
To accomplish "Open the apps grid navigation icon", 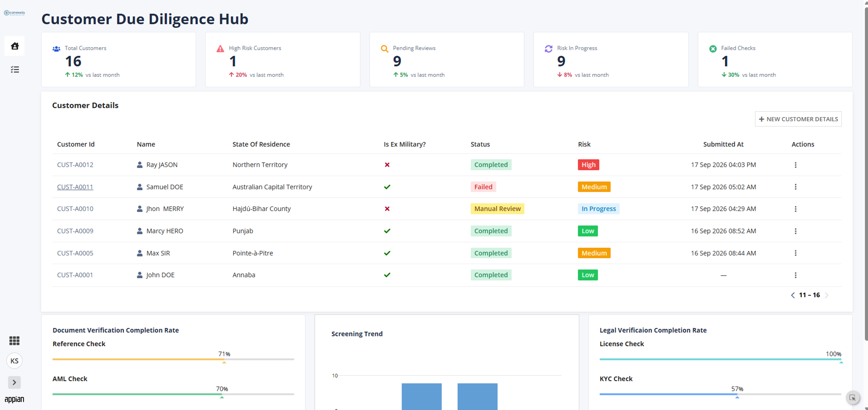I will (x=14, y=340).
